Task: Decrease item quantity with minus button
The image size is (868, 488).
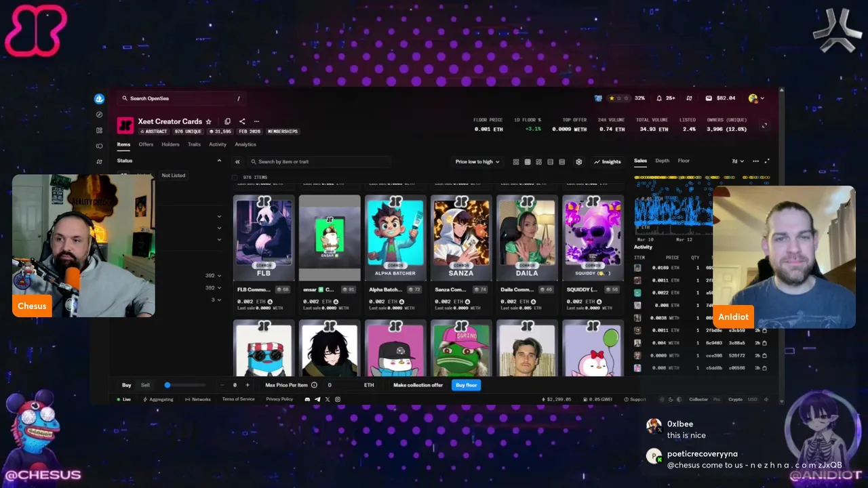Action: click(x=222, y=385)
